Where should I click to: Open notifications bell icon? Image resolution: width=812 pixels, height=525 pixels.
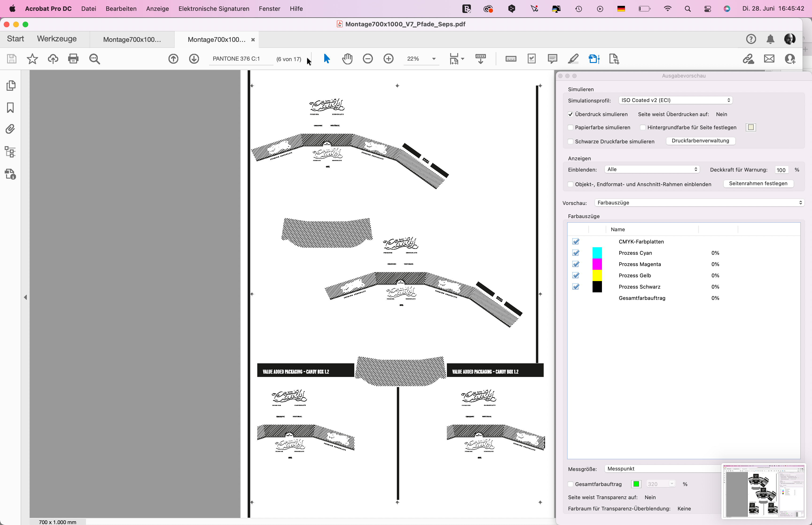pyautogui.click(x=770, y=39)
